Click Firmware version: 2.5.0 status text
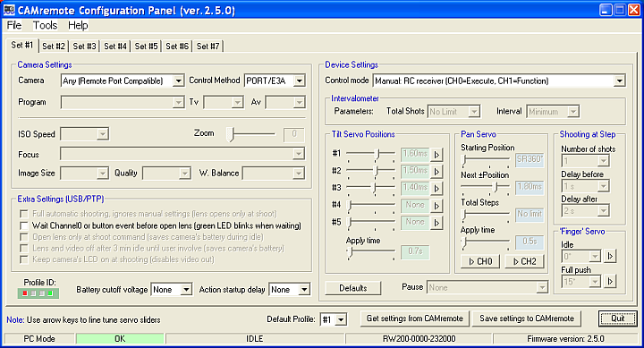The height and width of the screenshot is (348, 644). 565,339
